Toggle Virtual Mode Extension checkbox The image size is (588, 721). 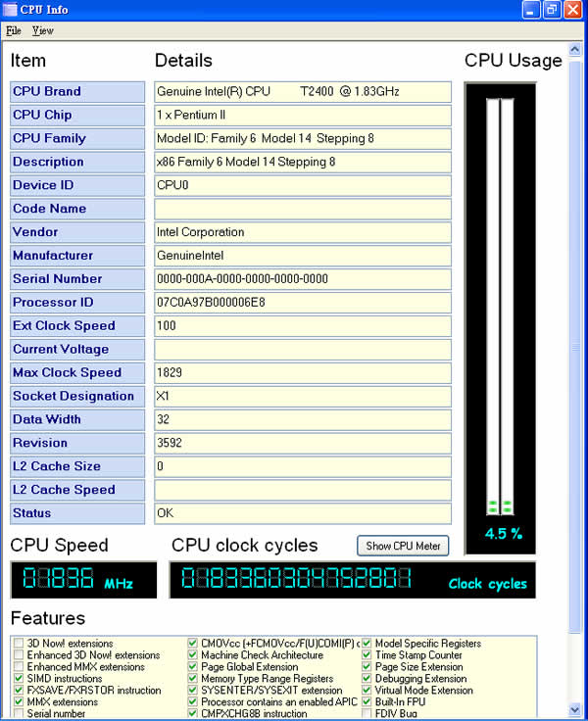pos(367,690)
